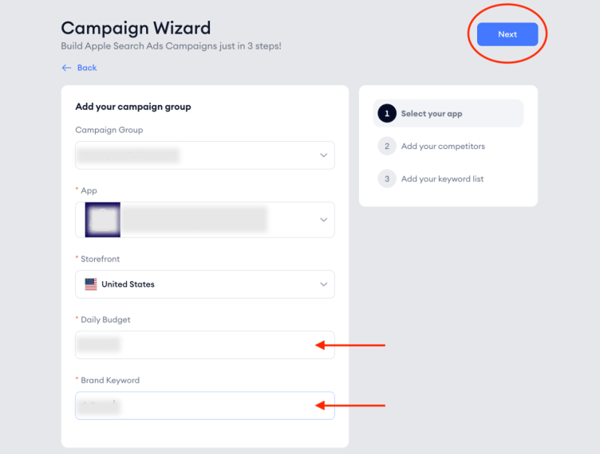Open the App selection dropdown chevron

[324, 220]
